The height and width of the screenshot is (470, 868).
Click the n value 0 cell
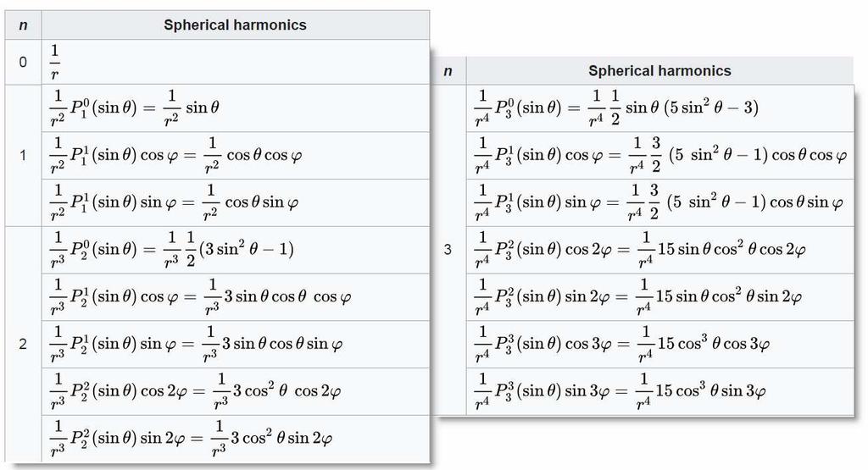pos(23,62)
